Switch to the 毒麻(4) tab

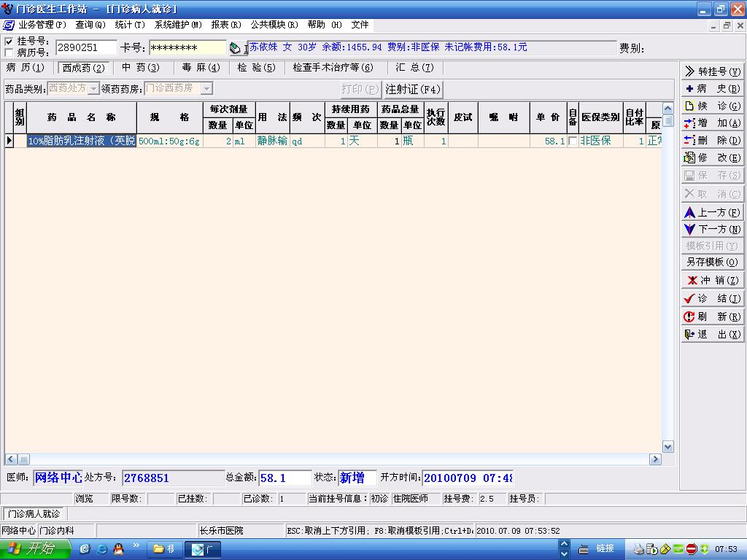tap(201, 68)
